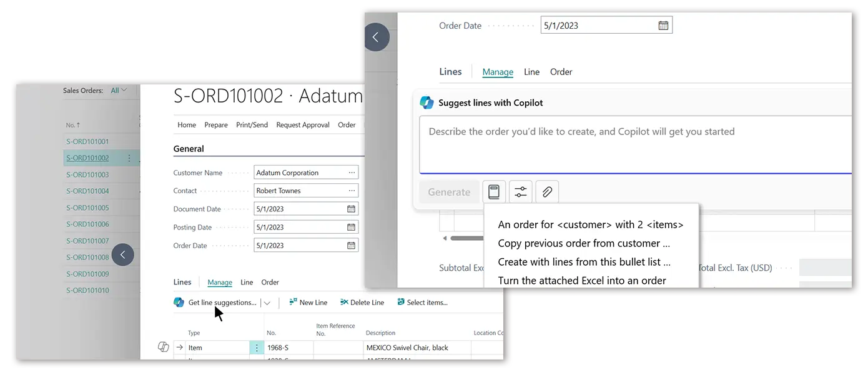The width and height of the screenshot is (868, 377).
Task: Click the back chevron circle in the left window
Action: click(x=122, y=254)
